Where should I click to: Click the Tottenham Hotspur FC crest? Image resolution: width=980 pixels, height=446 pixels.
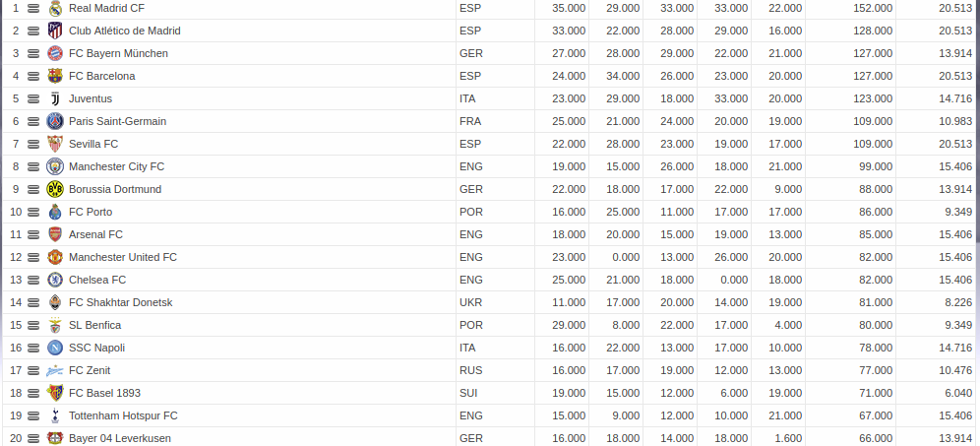click(x=55, y=415)
